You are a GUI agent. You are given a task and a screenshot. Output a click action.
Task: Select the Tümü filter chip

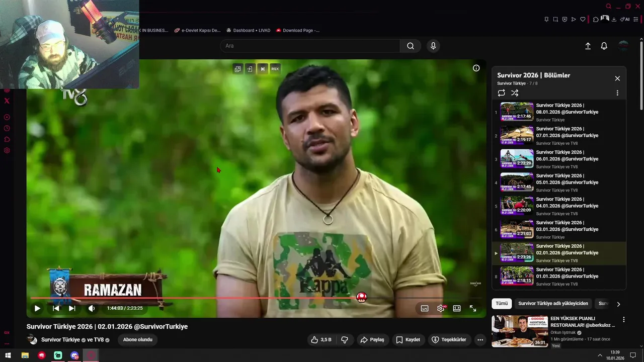(x=502, y=304)
